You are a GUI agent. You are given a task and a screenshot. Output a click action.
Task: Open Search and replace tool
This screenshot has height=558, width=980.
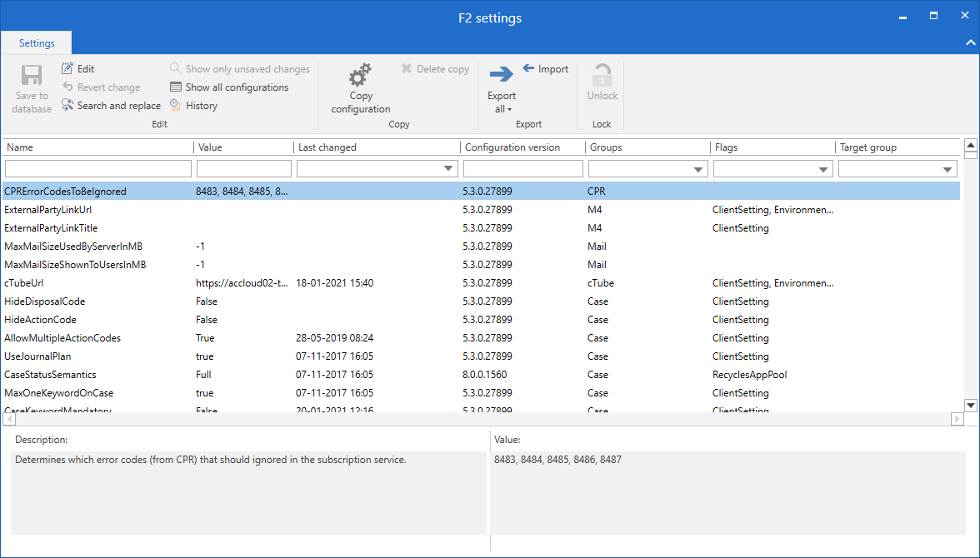pos(111,106)
